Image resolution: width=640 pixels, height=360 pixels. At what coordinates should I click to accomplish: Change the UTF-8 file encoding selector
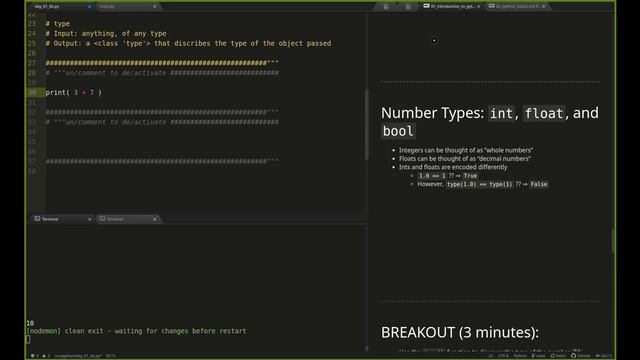tap(503, 356)
